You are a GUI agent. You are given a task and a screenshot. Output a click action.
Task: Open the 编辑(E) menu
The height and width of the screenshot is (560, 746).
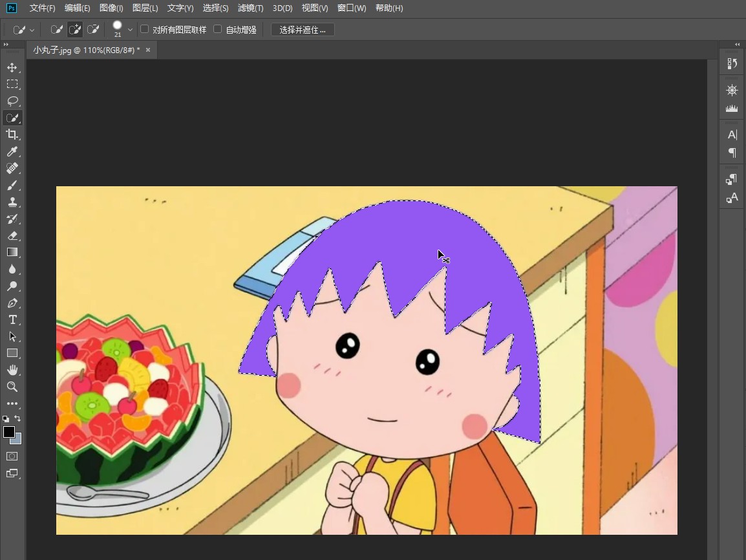[77, 8]
